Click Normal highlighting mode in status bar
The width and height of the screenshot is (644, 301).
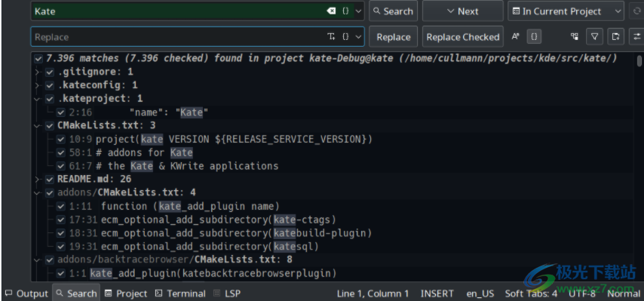pos(624,293)
